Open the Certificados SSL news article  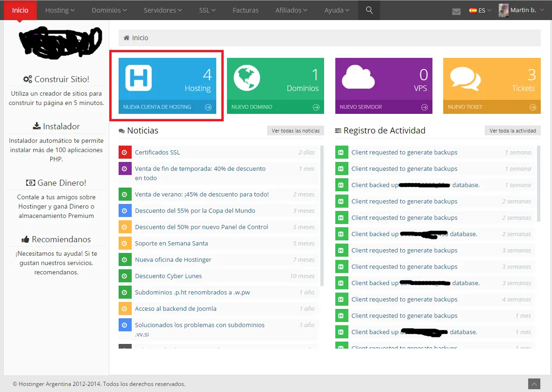[157, 152]
